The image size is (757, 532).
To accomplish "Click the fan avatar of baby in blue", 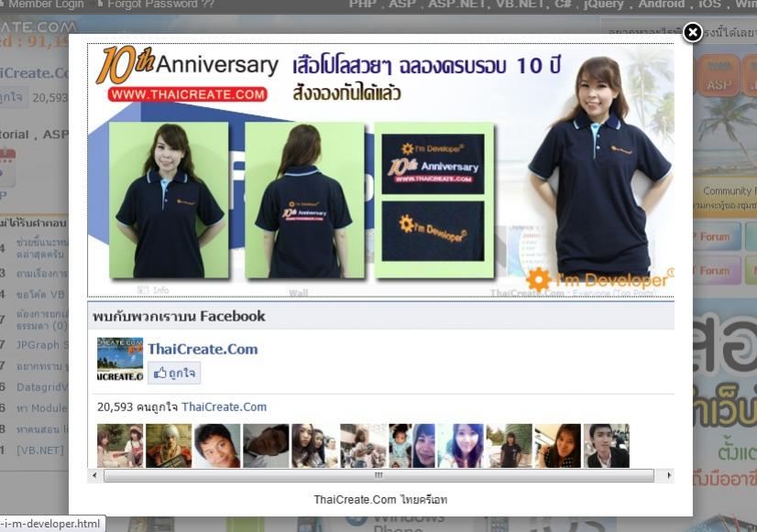I will [x=400, y=446].
